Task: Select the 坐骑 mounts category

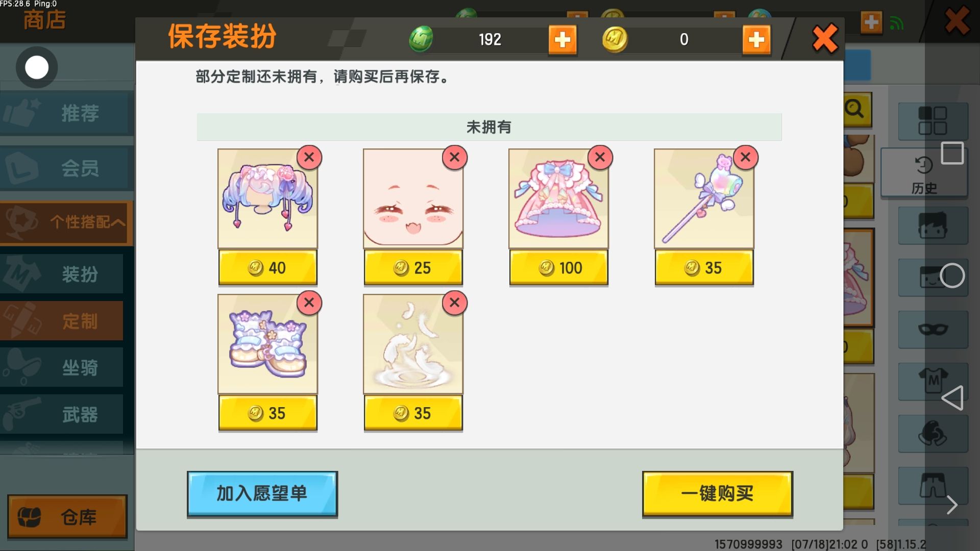Action: pos(62,367)
